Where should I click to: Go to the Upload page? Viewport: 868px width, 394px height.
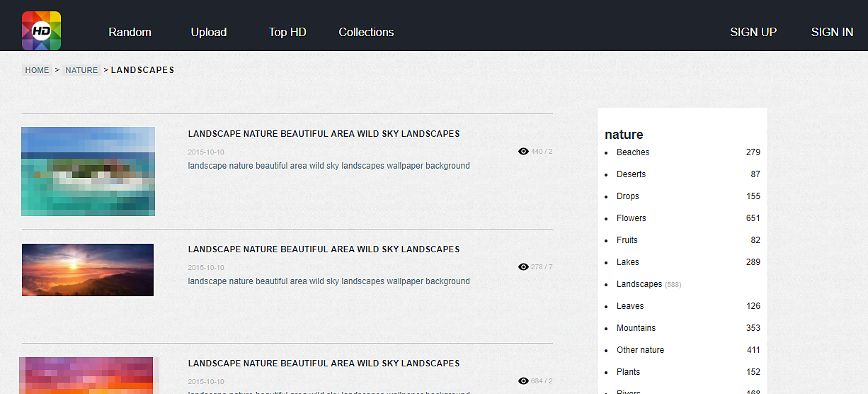tap(208, 32)
